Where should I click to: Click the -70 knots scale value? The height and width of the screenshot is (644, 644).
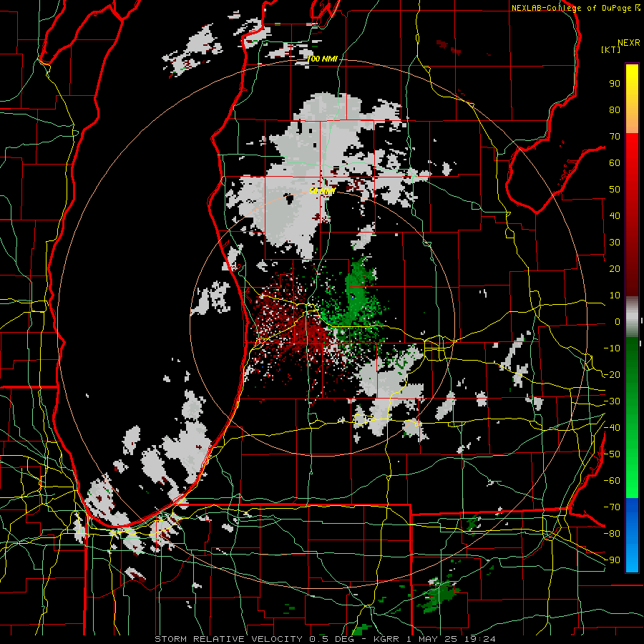[612, 507]
